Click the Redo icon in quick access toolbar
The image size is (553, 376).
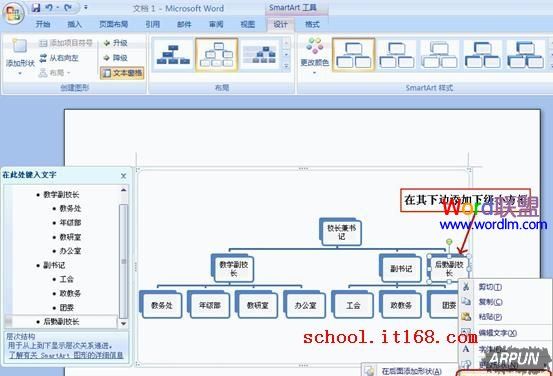pos(68,8)
